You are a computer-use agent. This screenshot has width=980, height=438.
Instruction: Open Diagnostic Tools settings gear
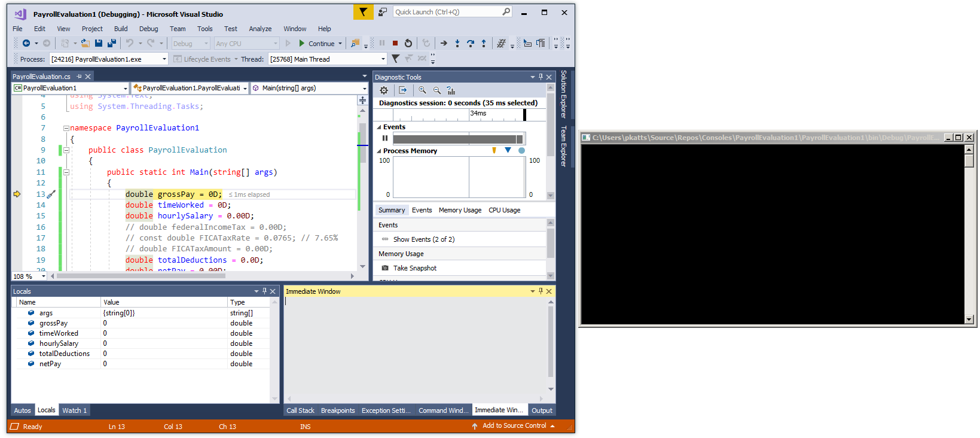[x=384, y=90]
